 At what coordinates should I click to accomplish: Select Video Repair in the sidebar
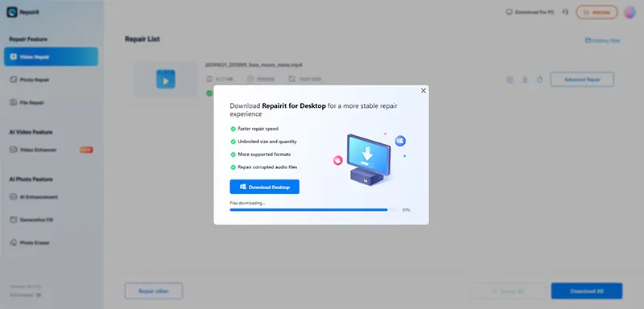[x=51, y=56]
